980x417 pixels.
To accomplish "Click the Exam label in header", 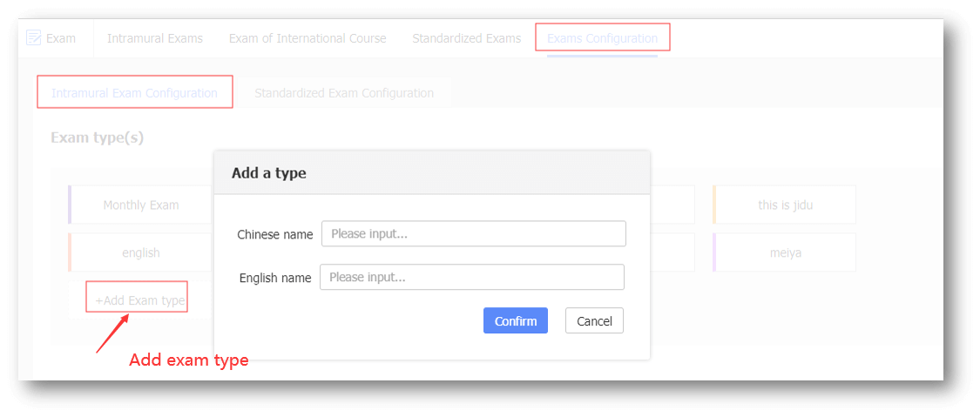I will (61, 38).
